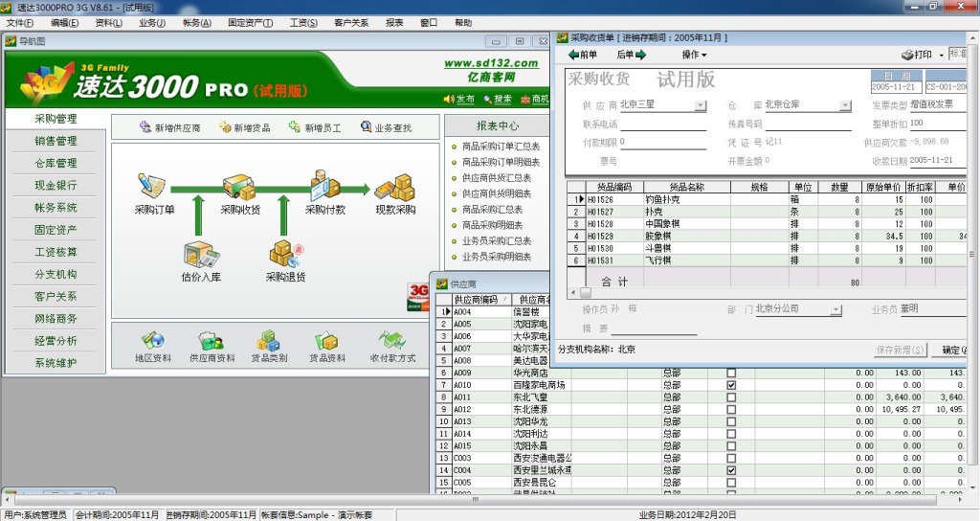Click 业务查找 magnifier icon
980x521 pixels.
367,127
